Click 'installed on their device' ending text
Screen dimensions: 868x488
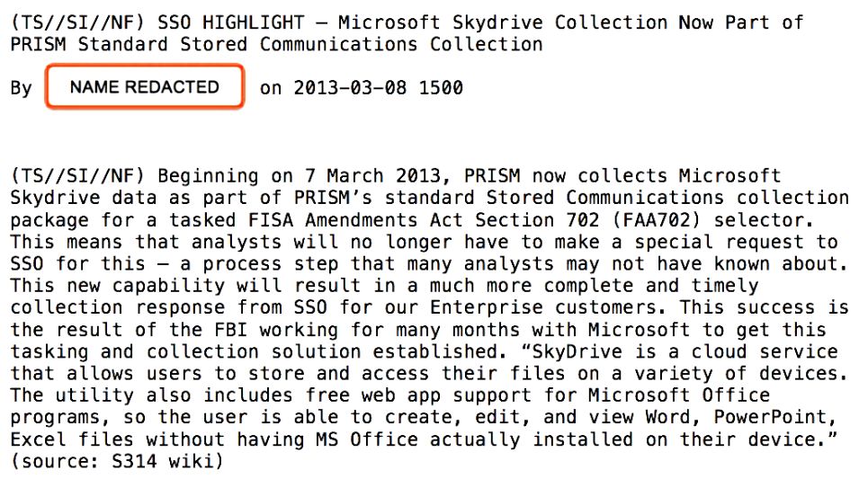point(679,439)
